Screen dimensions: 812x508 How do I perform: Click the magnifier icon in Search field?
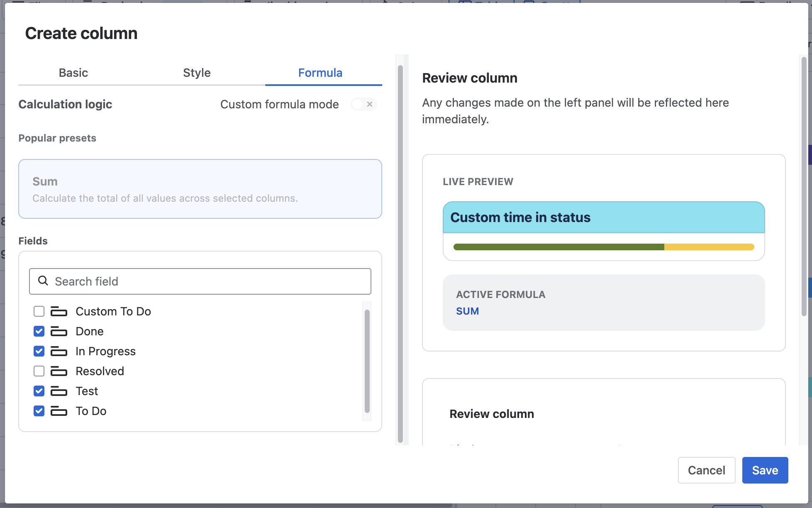tap(43, 281)
